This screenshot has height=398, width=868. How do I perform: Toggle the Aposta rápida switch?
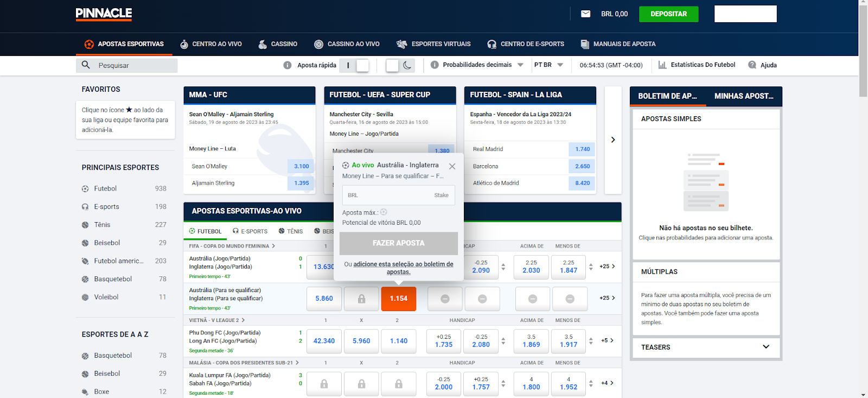(355, 65)
